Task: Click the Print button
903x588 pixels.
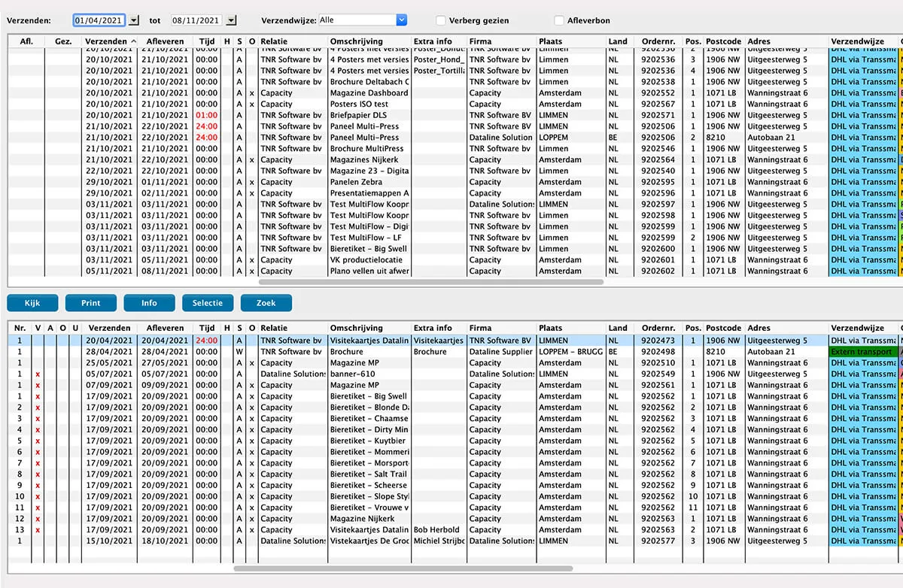Action: click(x=91, y=303)
